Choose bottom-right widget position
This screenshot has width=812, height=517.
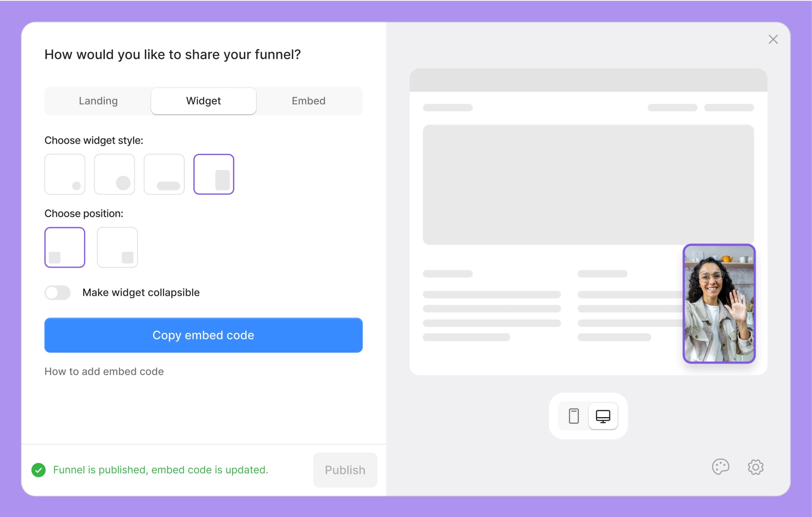117,247
